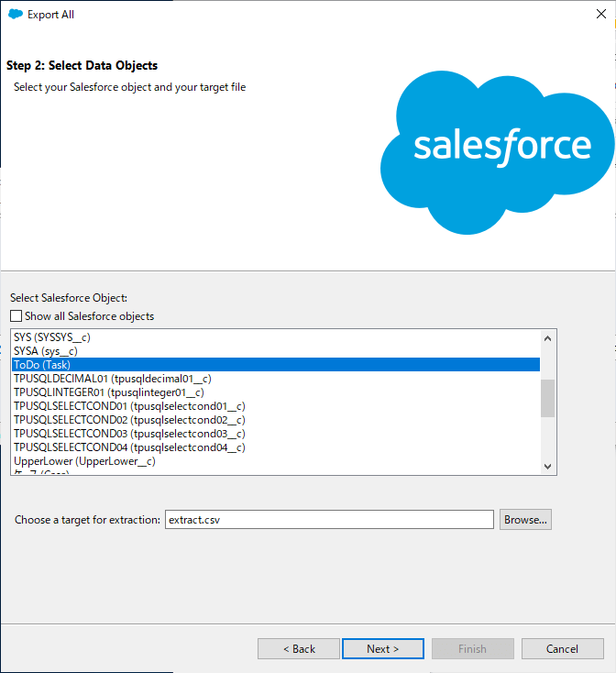The width and height of the screenshot is (616, 673).
Task: Select the ToDo (Task) object row
Action: point(276,365)
